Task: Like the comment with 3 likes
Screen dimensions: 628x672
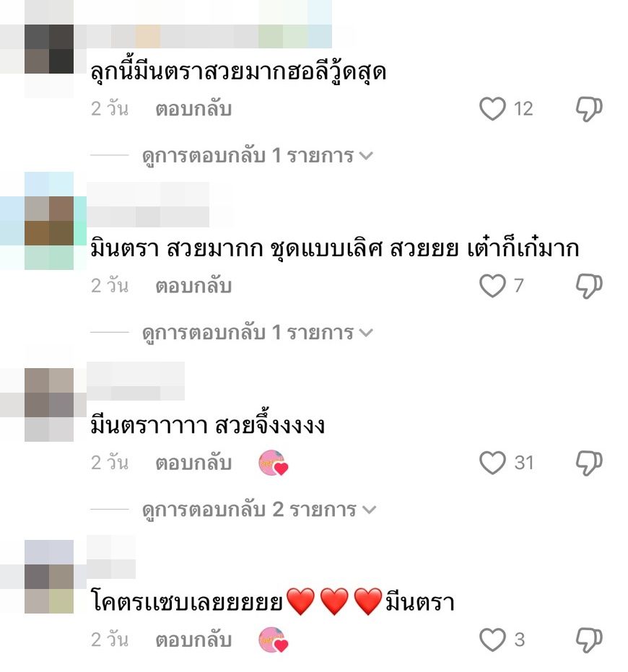Action: [x=492, y=640]
